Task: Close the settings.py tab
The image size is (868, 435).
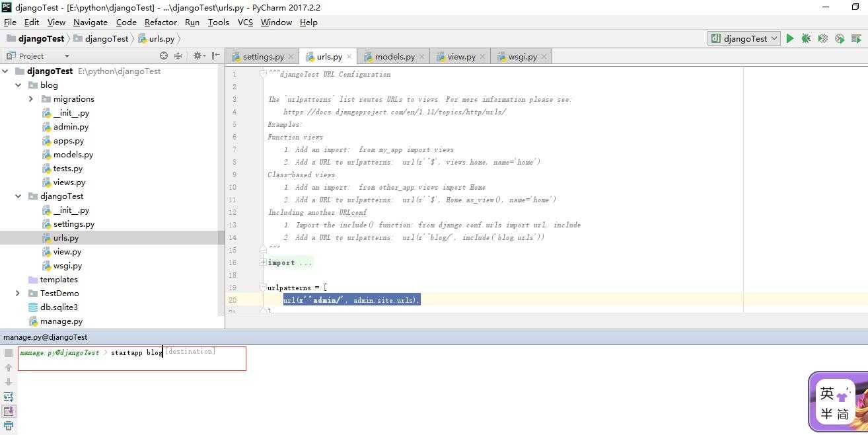Action: point(291,57)
